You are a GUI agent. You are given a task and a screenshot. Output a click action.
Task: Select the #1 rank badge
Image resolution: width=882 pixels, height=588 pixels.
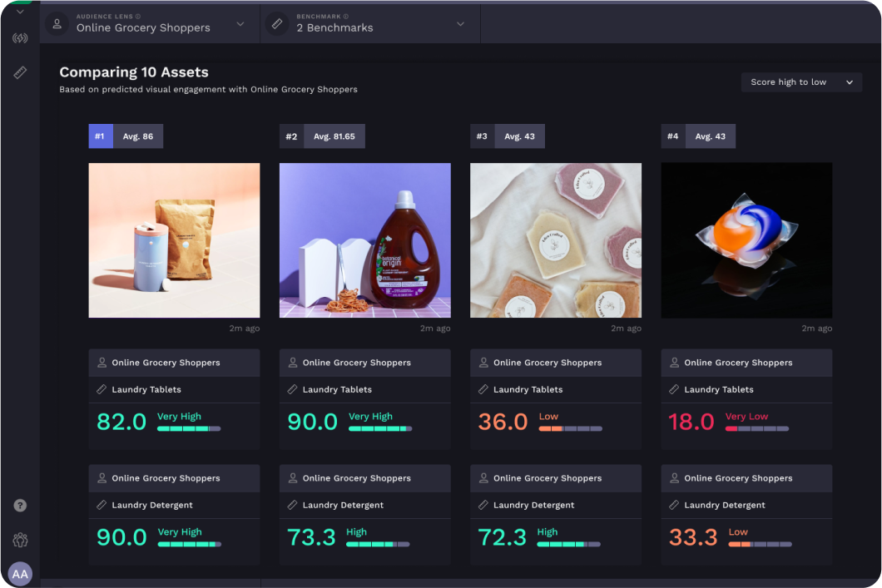[x=100, y=136]
